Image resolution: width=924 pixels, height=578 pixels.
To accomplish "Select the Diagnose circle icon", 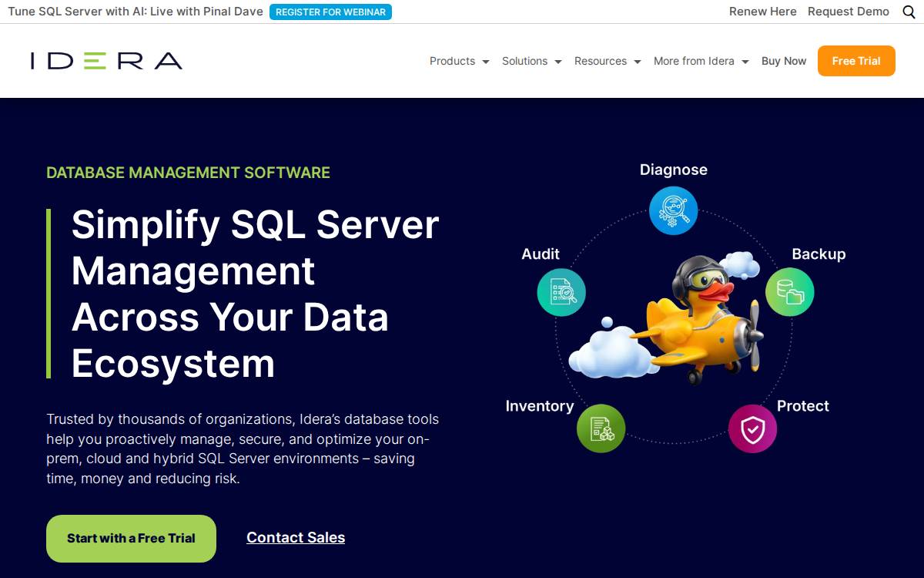I will pyautogui.click(x=673, y=210).
